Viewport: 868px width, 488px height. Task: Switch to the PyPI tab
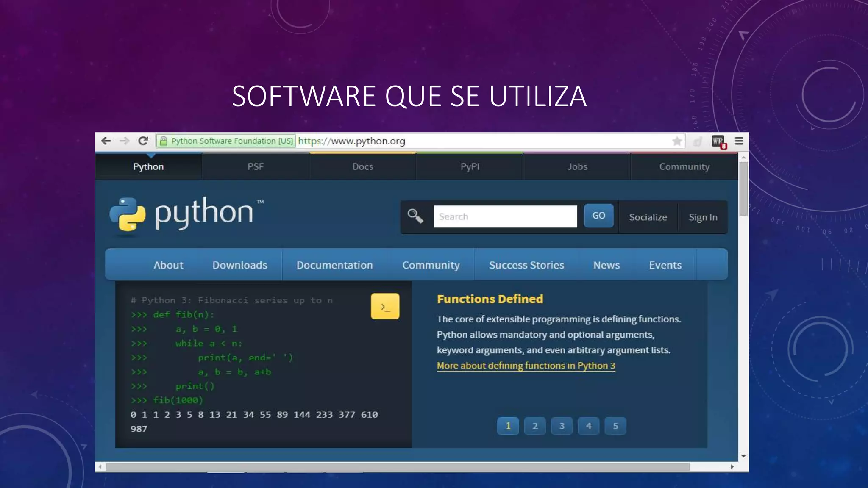coord(470,166)
